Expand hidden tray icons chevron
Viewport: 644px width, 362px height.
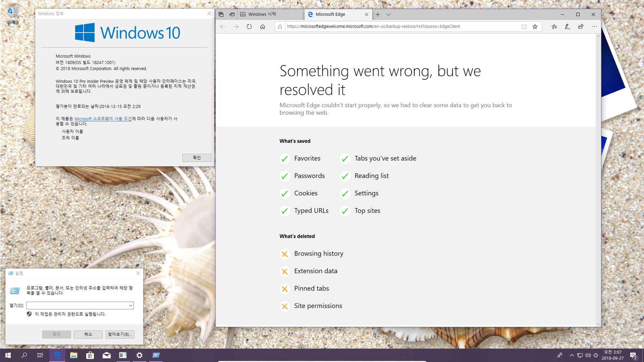(572, 355)
